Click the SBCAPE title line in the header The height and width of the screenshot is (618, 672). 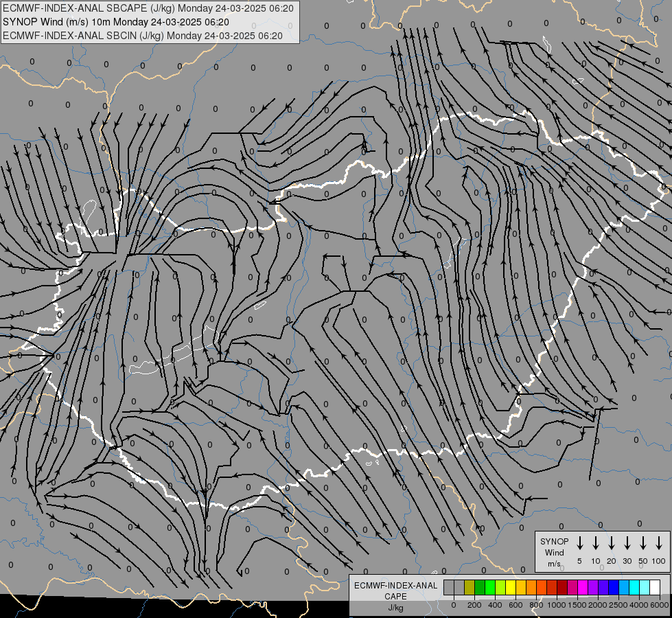point(148,8)
